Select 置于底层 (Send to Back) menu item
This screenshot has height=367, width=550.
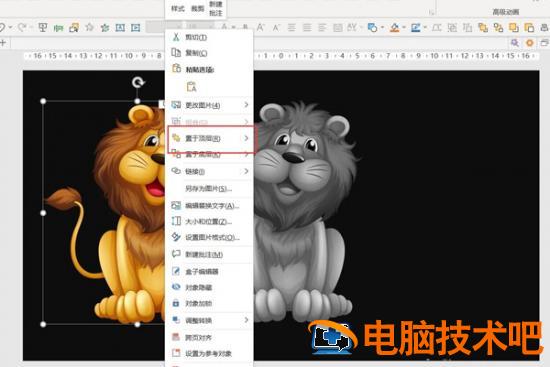209,154
